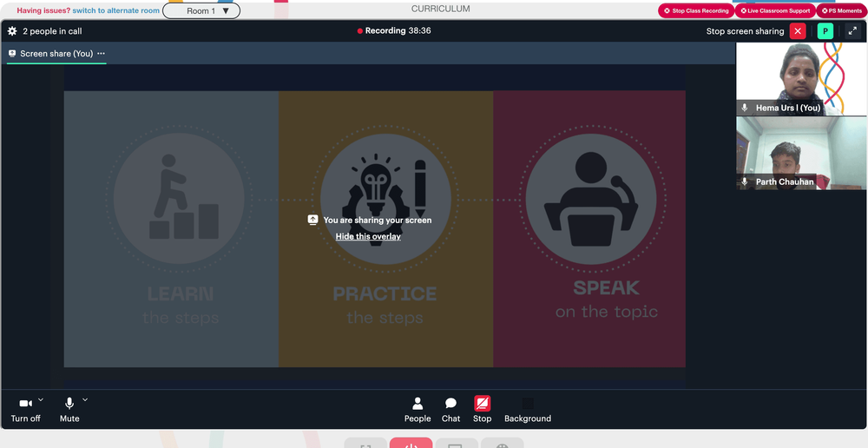
Task: Open the People panel
Action: [x=418, y=409]
